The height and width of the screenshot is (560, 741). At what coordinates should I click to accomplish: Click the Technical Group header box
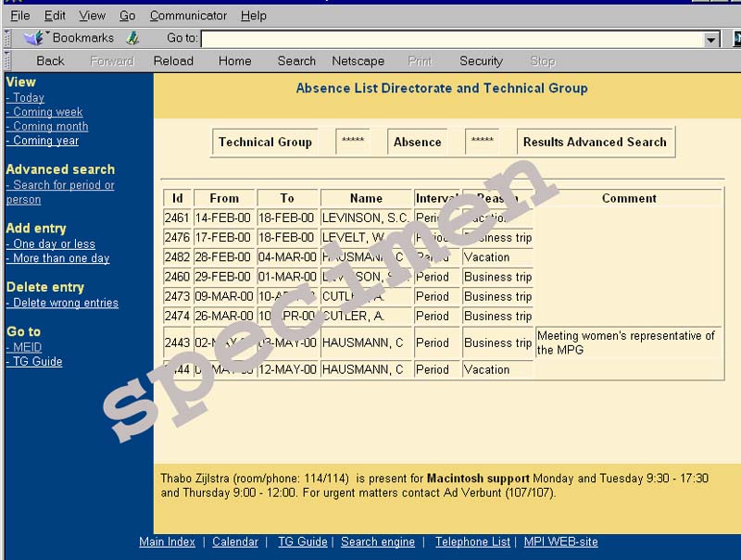click(265, 142)
